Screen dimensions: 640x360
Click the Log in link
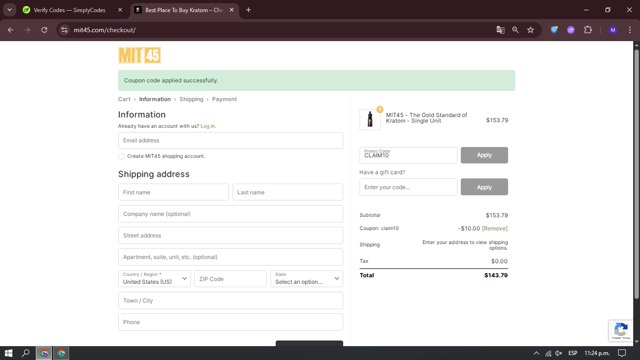point(207,126)
